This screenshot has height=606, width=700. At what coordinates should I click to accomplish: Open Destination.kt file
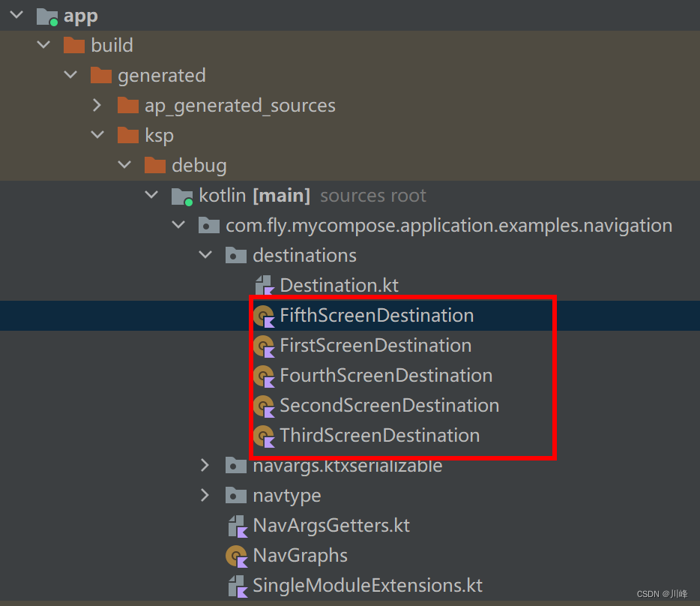point(340,285)
